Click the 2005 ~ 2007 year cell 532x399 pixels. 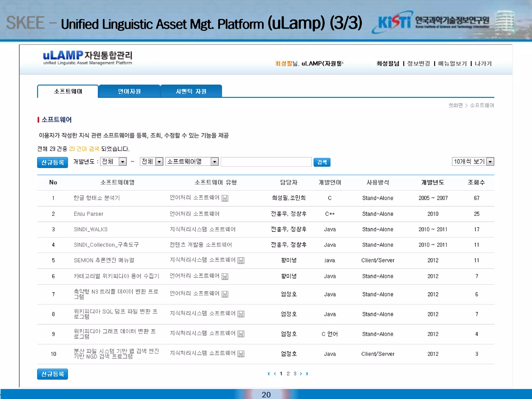(433, 198)
